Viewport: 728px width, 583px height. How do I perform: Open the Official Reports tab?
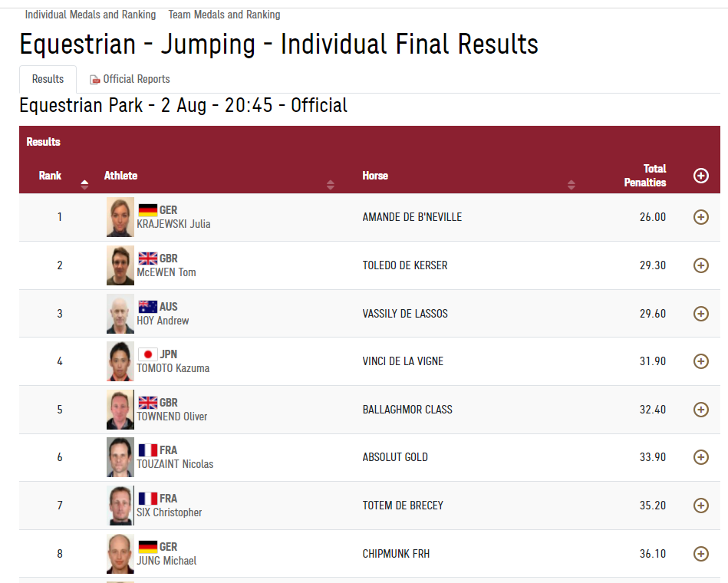(130, 79)
